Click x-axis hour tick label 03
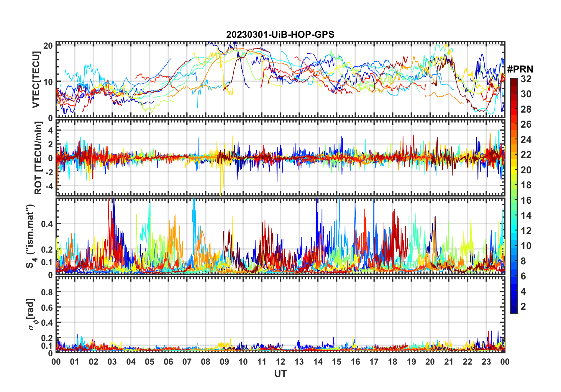The height and width of the screenshot is (392, 561). coord(112,362)
